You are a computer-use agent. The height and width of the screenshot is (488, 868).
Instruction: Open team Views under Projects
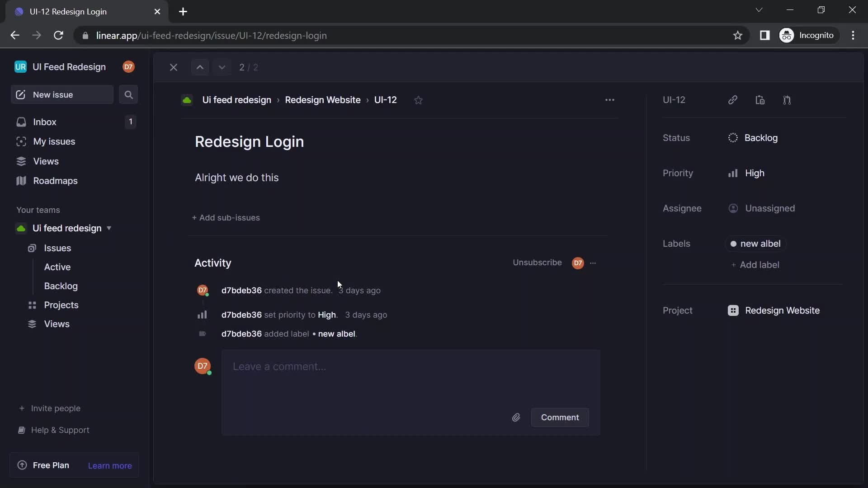point(57,324)
